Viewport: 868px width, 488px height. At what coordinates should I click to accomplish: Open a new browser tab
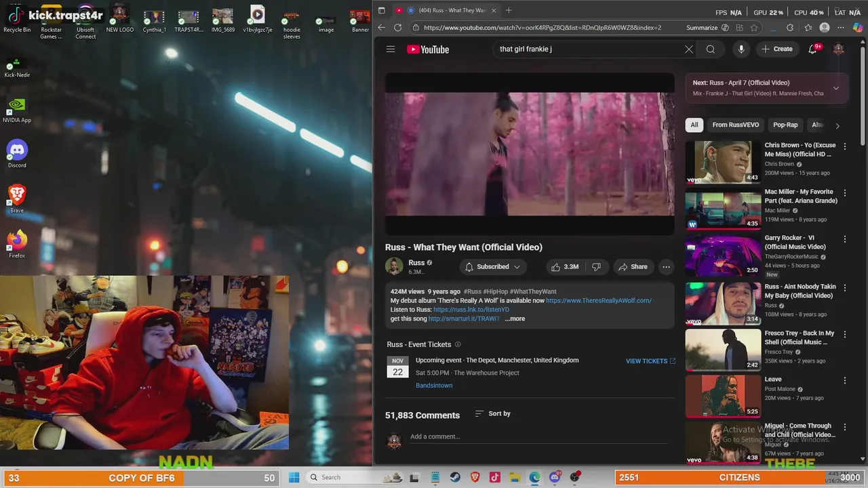pos(509,10)
